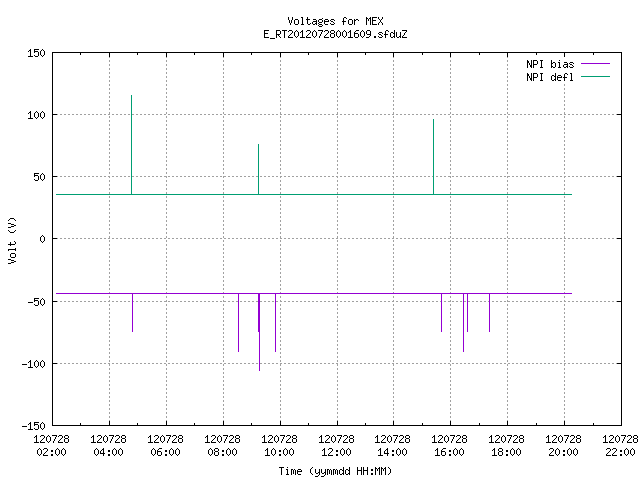Select the filename 'E_RT20120728001609.sfduZ' subtitle
Image resolution: width=640 pixels, height=480 pixels.
[335, 34]
